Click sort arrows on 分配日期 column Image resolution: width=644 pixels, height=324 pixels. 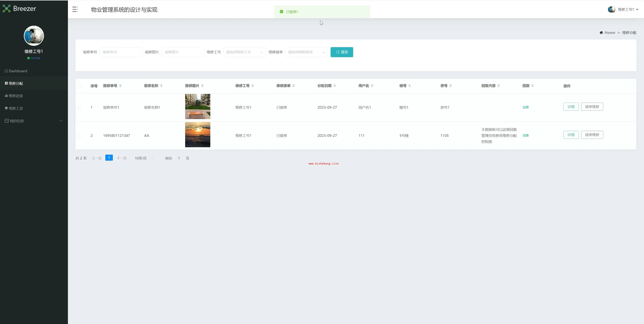[335, 86]
